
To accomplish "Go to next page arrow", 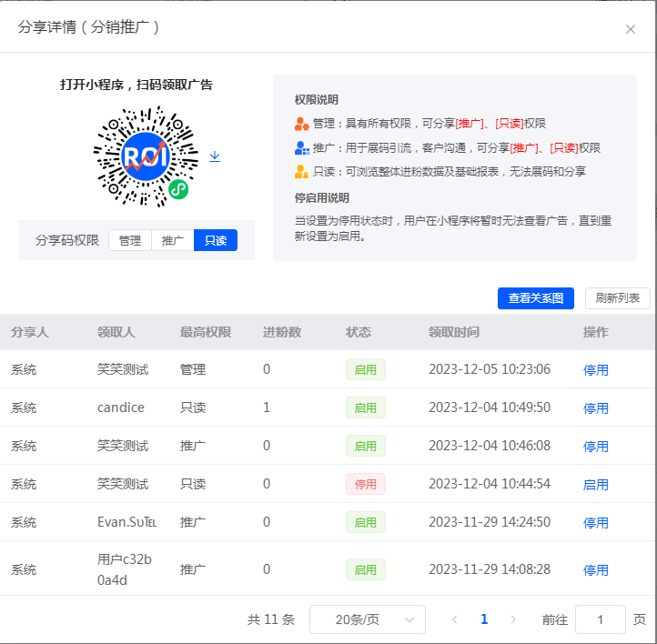I will point(513,619).
